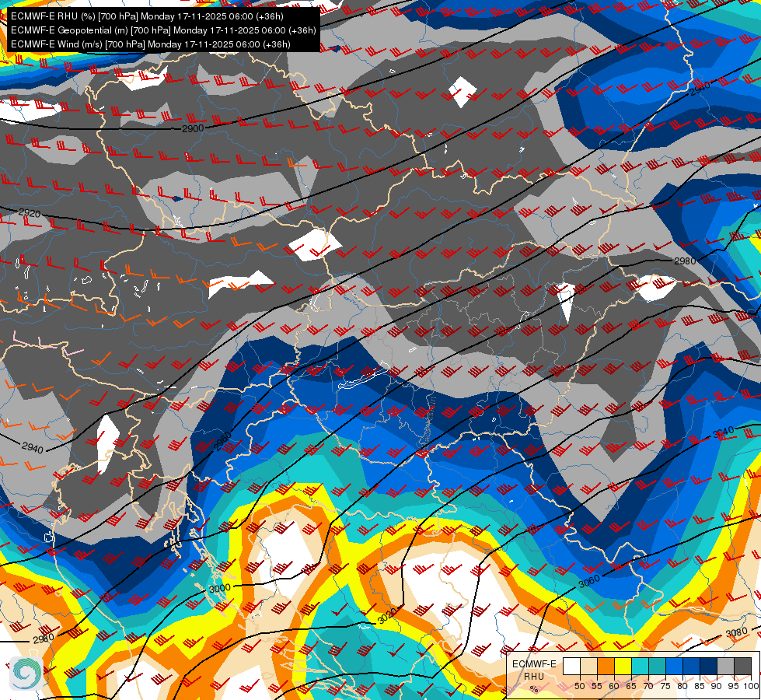The image size is (761, 700).
Task: Click the legend tick value 50
Action: (x=579, y=686)
